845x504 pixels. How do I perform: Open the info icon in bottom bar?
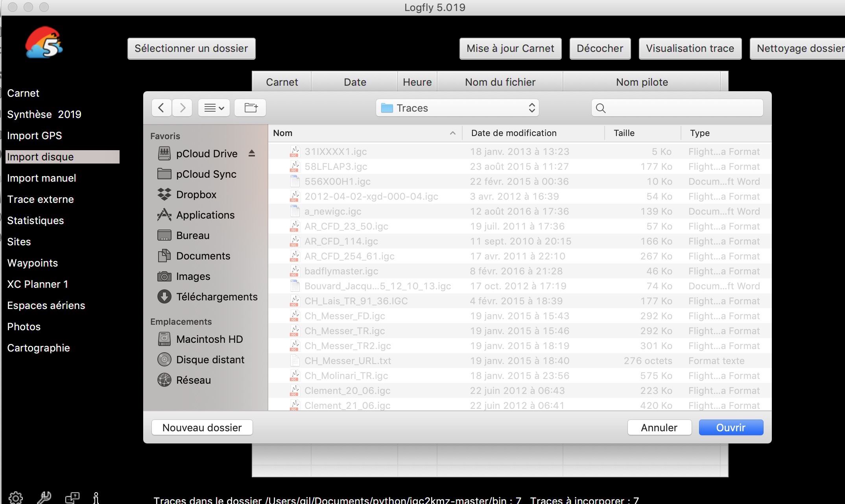click(96, 498)
